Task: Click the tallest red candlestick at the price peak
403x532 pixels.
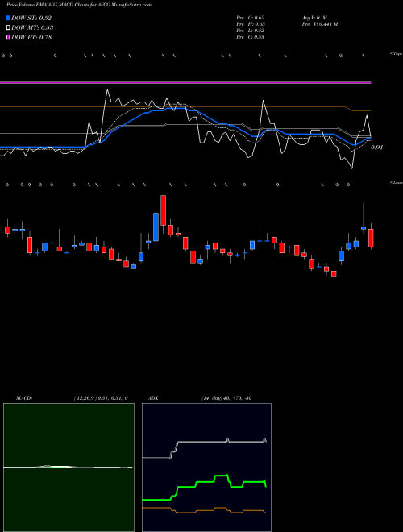Action: [163, 210]
